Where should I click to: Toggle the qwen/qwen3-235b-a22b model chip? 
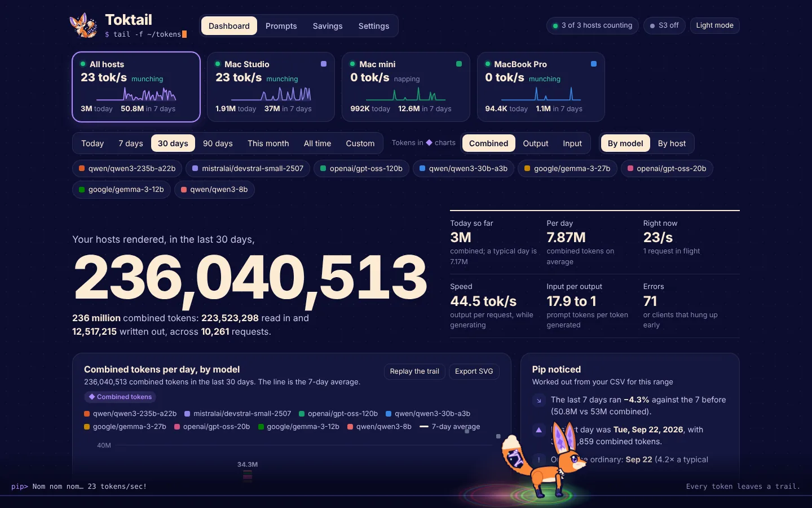pos(127,168)
